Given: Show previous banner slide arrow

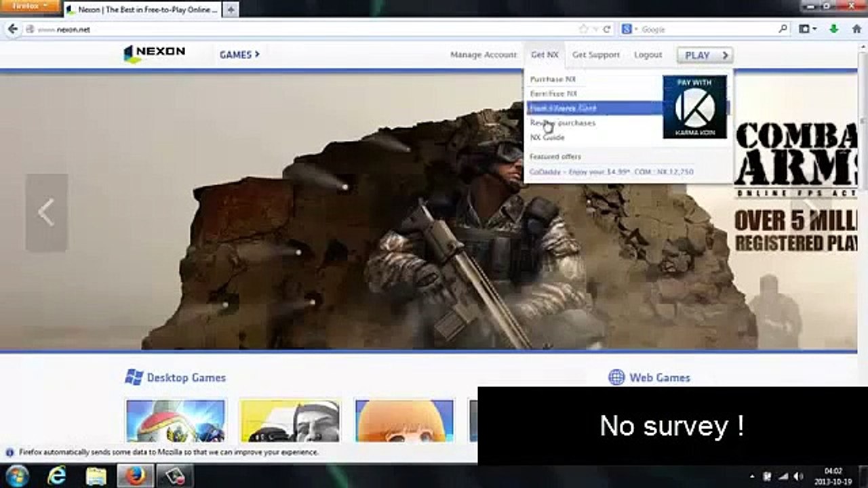Looking at the screenshot, I should tap(46, 213).
